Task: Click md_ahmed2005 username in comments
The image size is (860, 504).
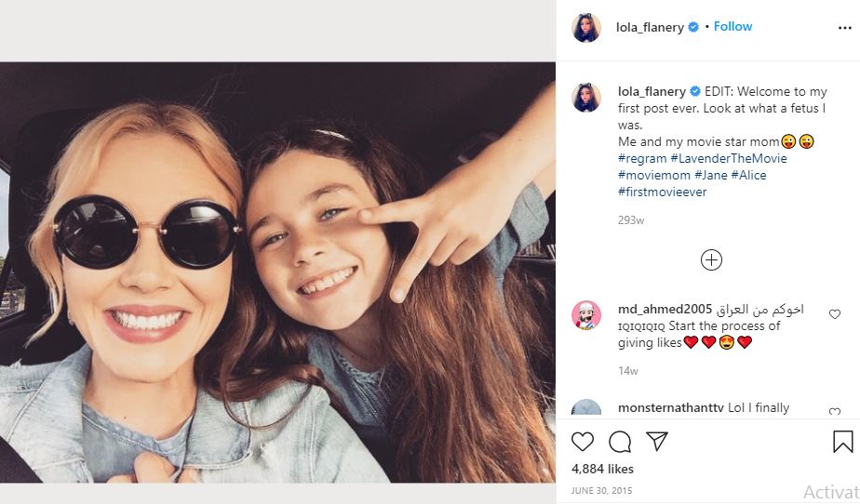Action: click(x=665, y=310)
